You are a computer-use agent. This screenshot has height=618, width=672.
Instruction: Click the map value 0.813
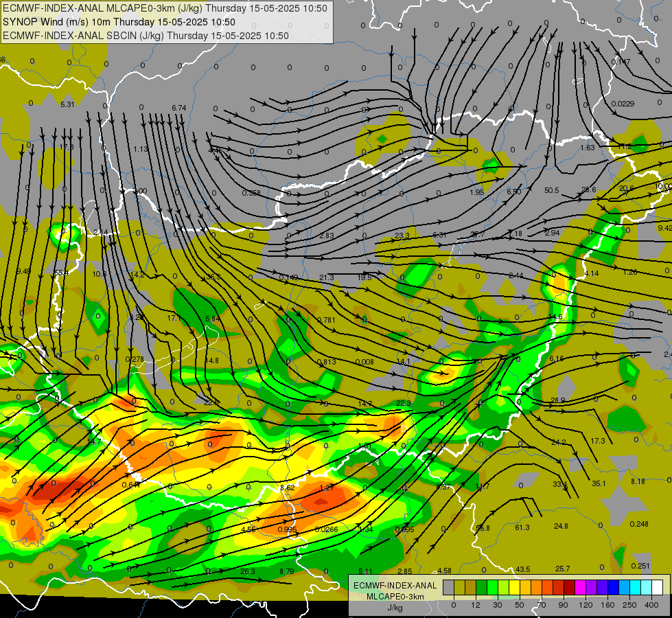326,362
